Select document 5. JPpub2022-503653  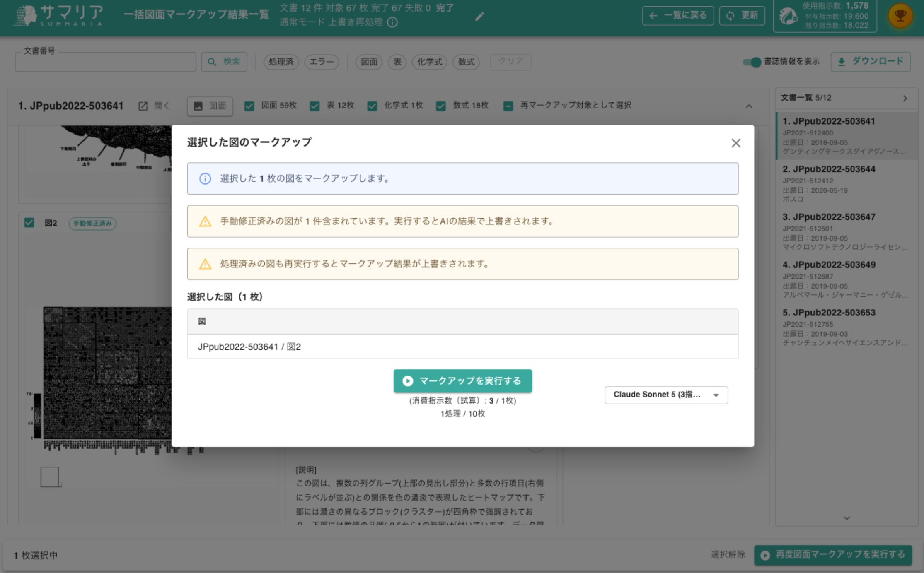[847, 327]
